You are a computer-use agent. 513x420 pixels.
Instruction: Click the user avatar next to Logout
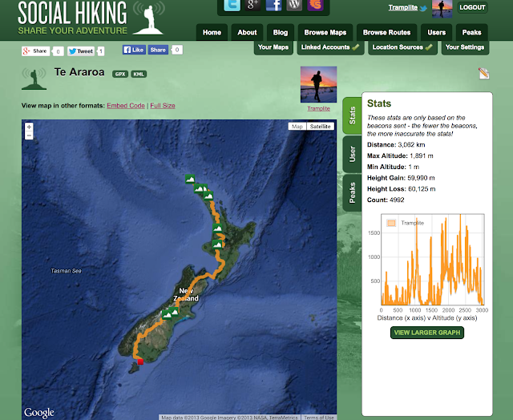coord(442,9)
